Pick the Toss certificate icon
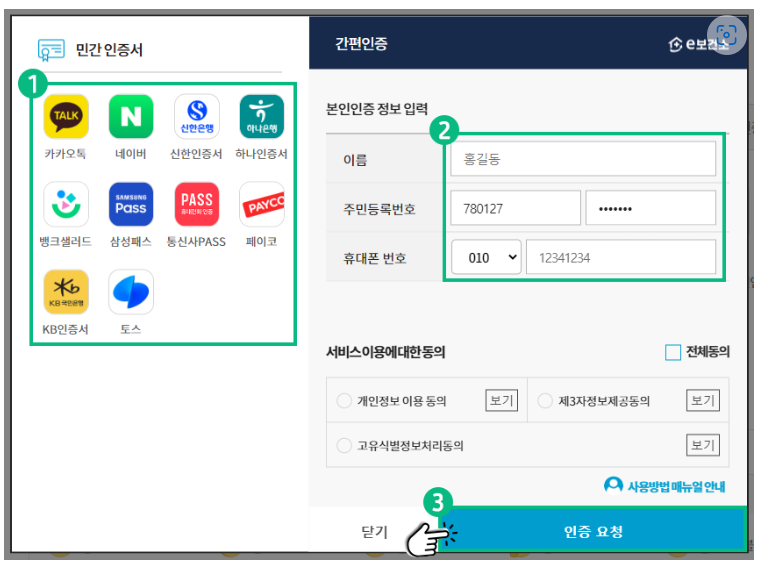Image resolution: width=782 pixels, height=577 pixels. pos(131,292)
